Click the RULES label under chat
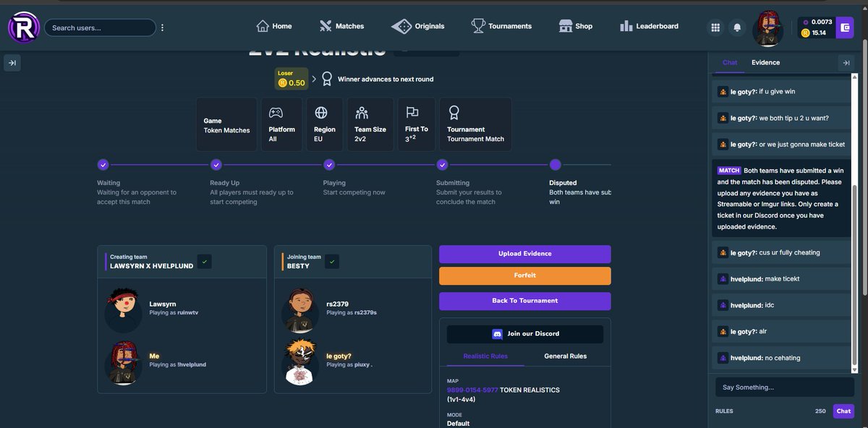Viewport: 868px width, 428px height. (x=724, y=411)
